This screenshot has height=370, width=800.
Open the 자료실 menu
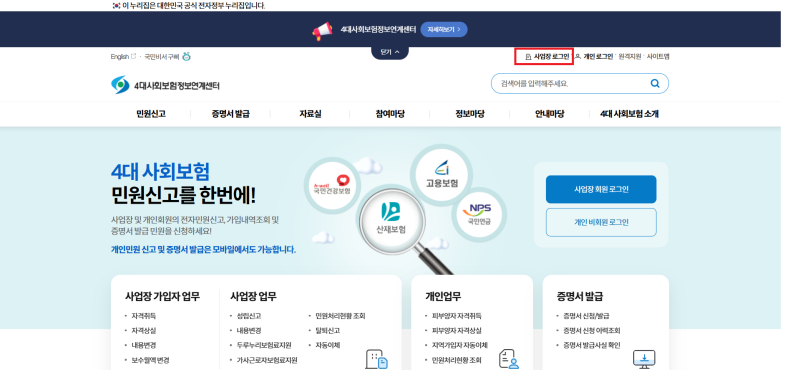click(310, 114)
